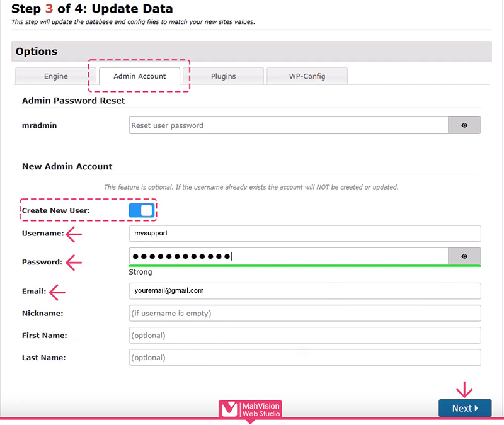Viewport: 504px width, 425px height.
Task: Select the WP-Config tab
Action: click(x=307, y=76)
